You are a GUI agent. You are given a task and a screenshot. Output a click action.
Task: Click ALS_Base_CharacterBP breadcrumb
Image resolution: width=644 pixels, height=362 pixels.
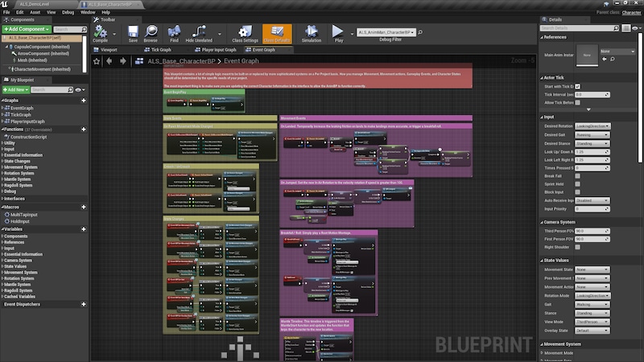coord(181,61)
